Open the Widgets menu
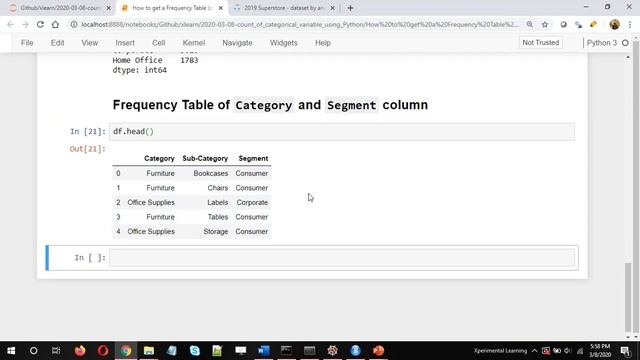 click(x=283, y=43)
